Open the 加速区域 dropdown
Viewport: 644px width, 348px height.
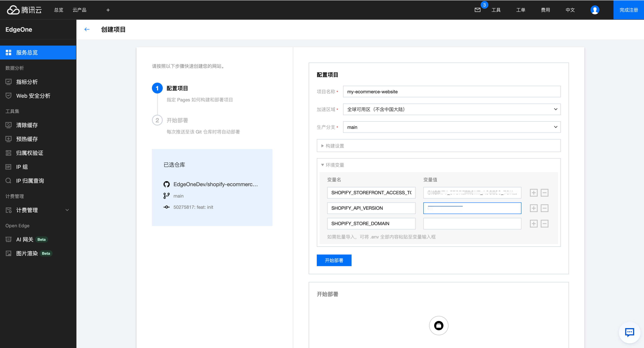452,109
